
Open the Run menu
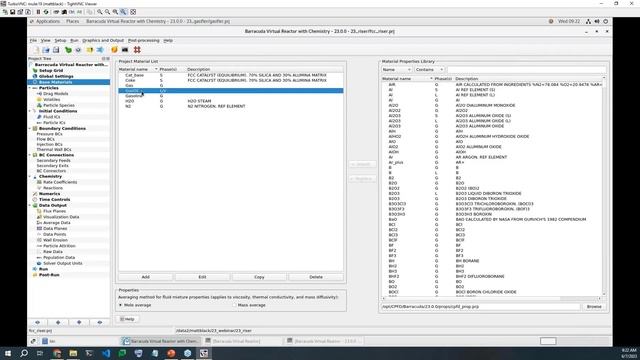click(x=74, y=40)
